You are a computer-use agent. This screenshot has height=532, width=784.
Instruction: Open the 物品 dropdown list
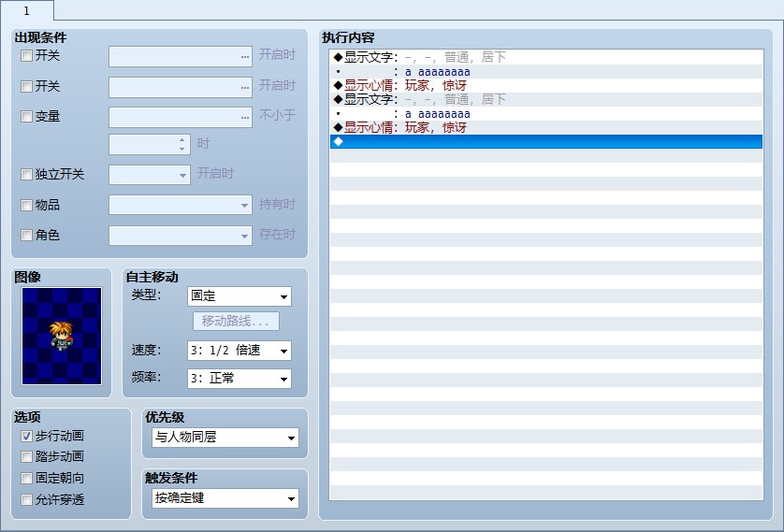tap(181, 205)
